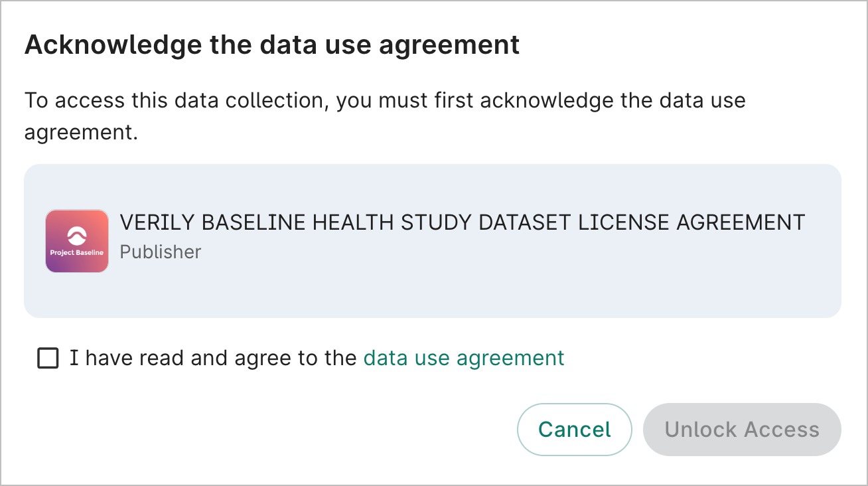Image resolution: width=868 pixels, height=486 pixels.
Task: Click the dataset license agreement title text
Action: coord(462,222)
